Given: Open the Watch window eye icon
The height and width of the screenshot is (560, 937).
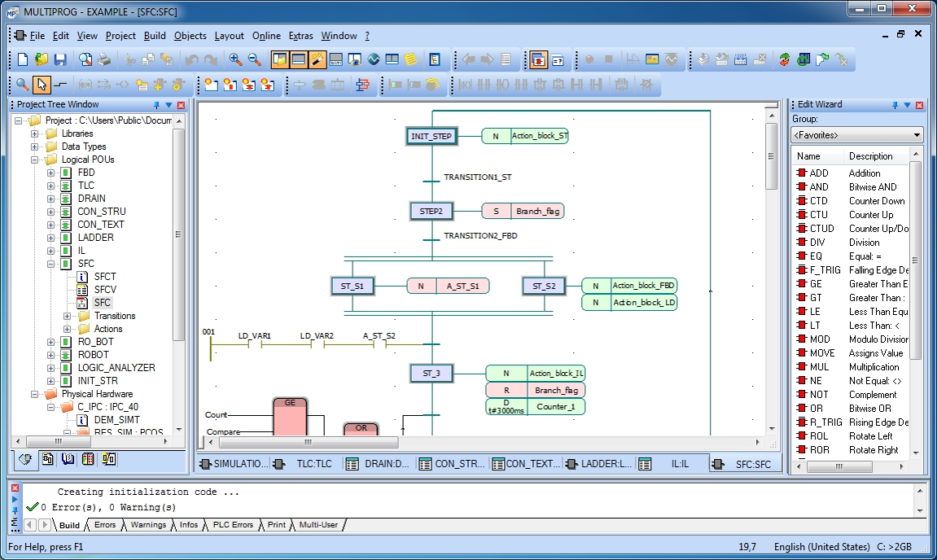Looking at the screenshot, I should click(x=355, y=59).
